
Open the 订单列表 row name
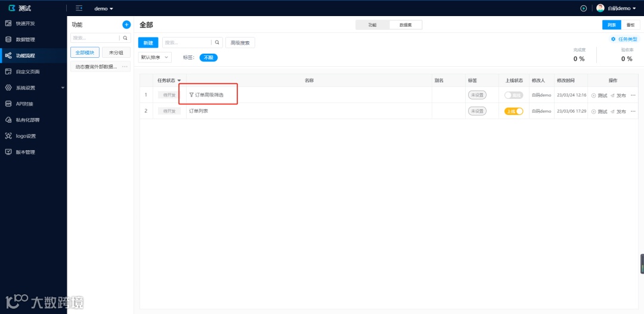click(x=199, y=111)
